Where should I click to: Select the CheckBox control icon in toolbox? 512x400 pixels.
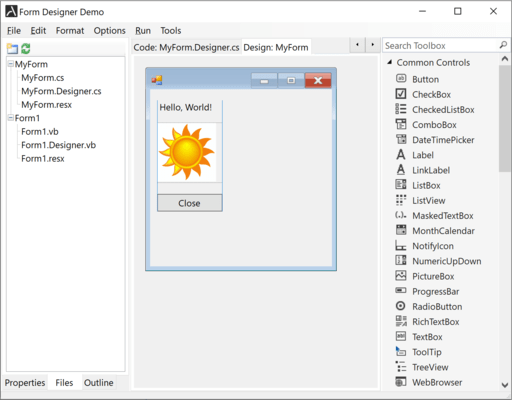401,94
